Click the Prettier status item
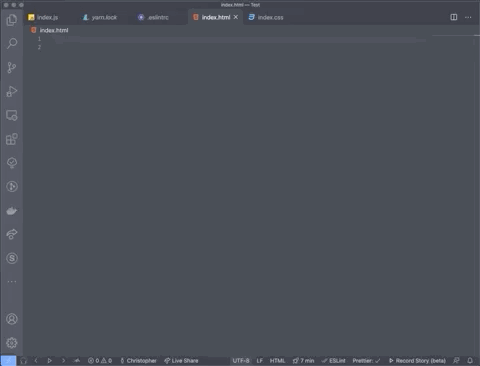Image resolution: width=480 pixels, height=366 pixels. (366, 361)
